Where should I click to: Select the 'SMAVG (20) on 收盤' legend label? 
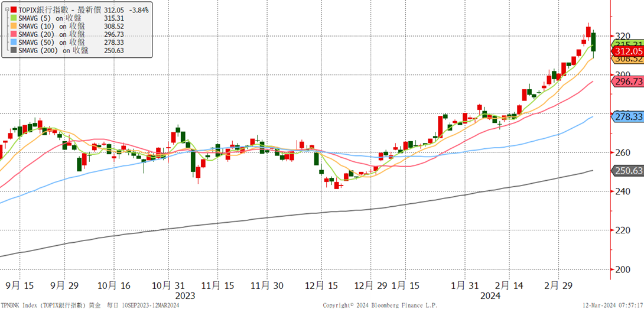pyautogui.click(x=52, y=34)
